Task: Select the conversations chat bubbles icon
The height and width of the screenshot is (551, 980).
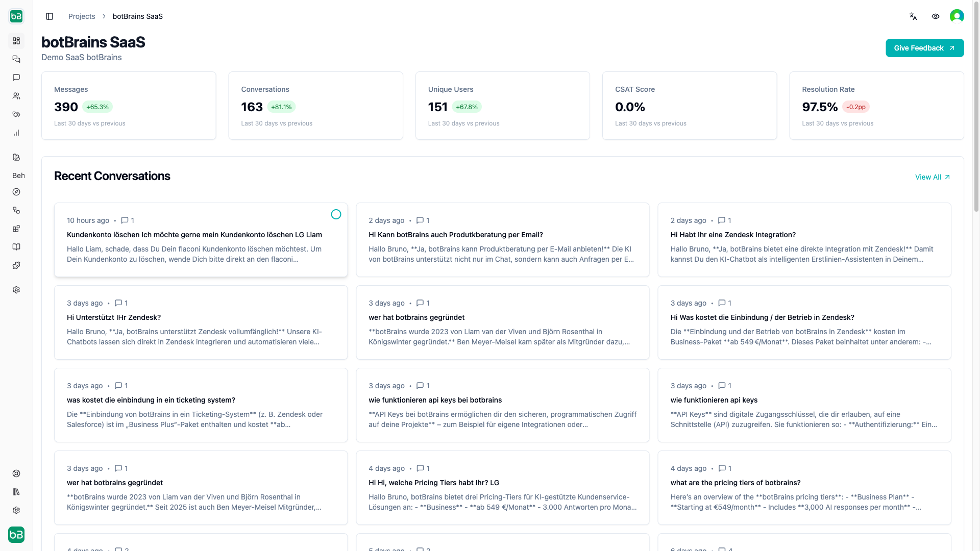Action: click(x=16, y=59)
